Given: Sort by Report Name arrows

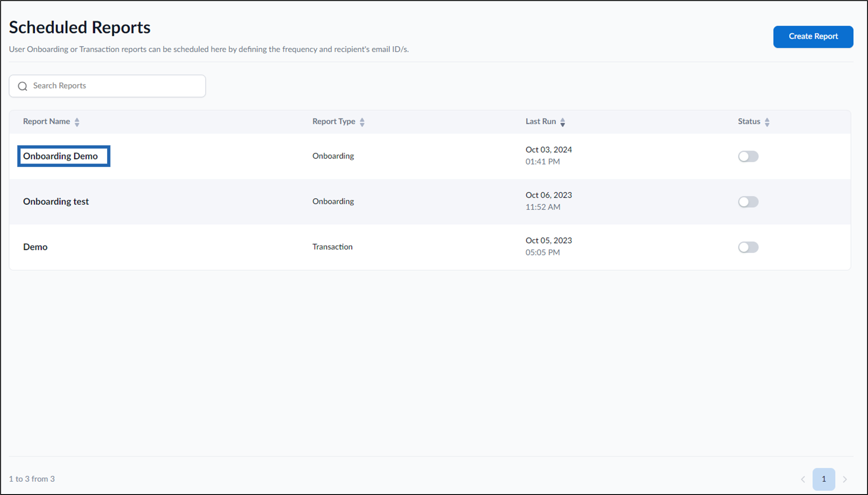Looking at the screenshot, I should [77, 122].
